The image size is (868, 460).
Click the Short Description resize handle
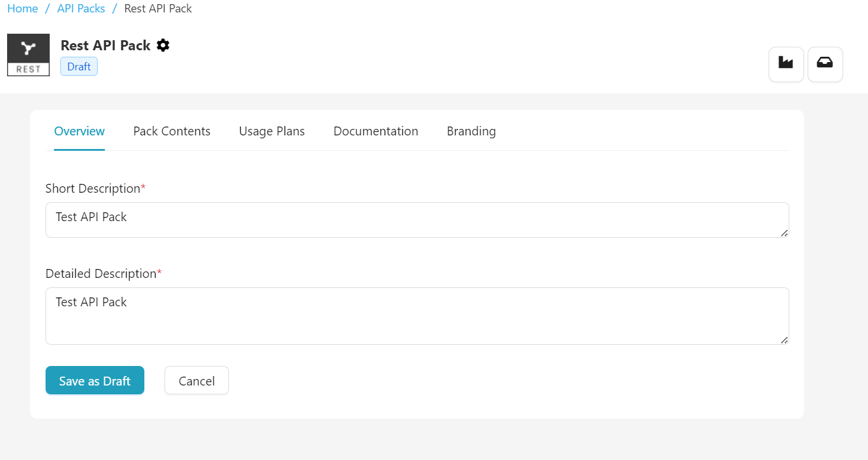784,233
